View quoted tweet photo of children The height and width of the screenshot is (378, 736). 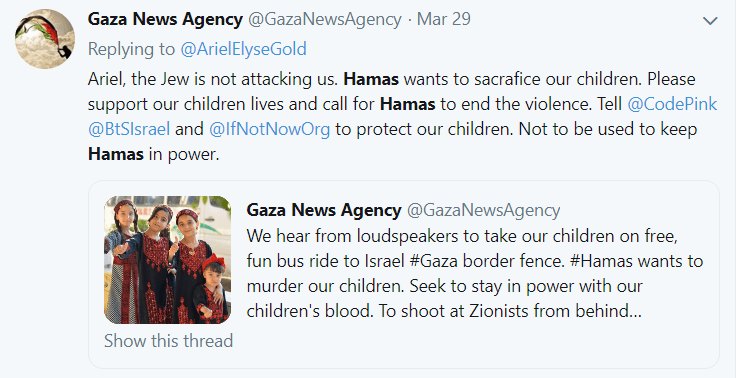click(x=168, y=260)
